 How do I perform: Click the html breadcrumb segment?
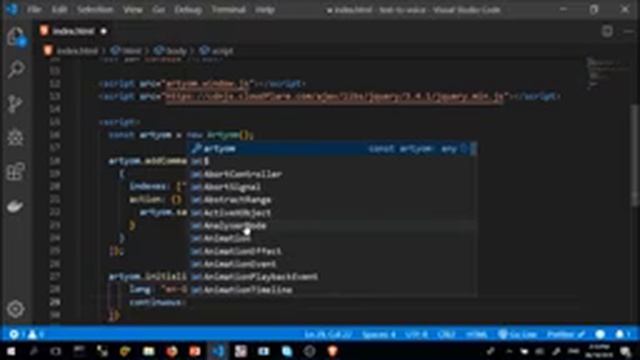tap(126, 51)
